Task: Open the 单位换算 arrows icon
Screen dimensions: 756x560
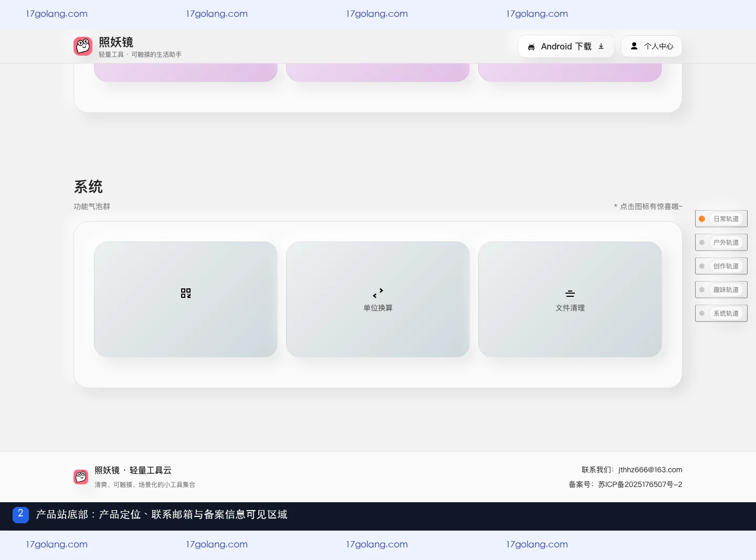Action: (378, 293)
